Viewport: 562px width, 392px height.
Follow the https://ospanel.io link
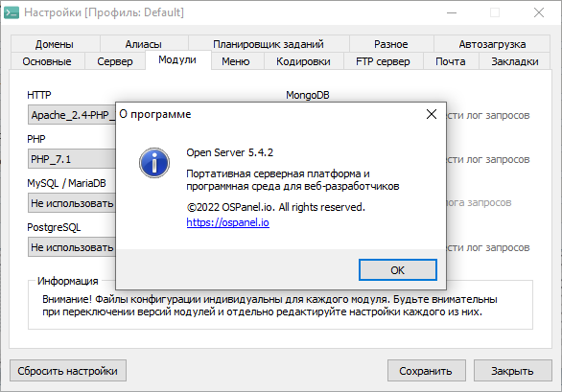[x=228, y=222]
